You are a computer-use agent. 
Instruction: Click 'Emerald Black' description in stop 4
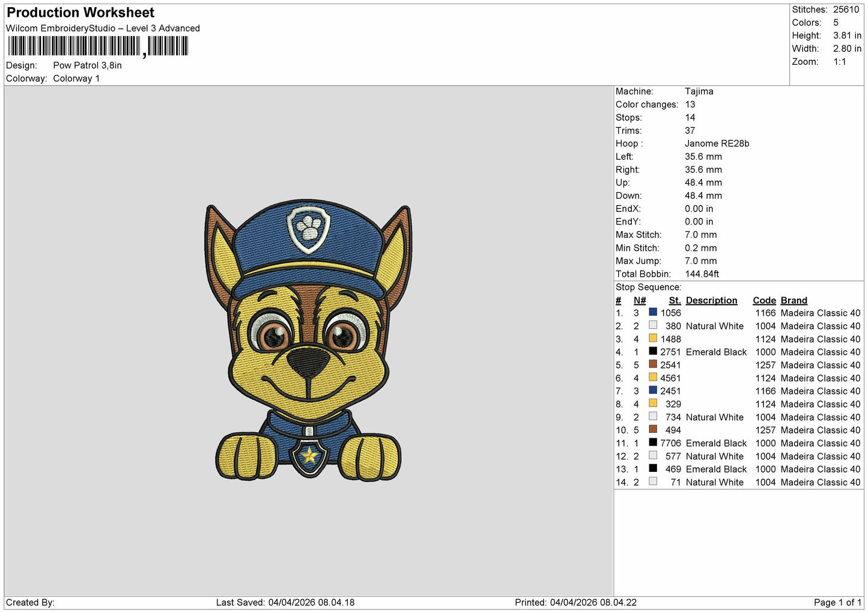[716, 352]
